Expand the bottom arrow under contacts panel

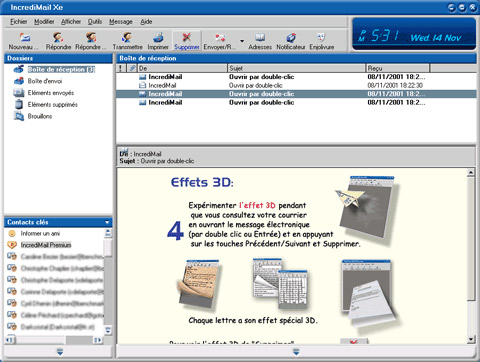[60, 352]
